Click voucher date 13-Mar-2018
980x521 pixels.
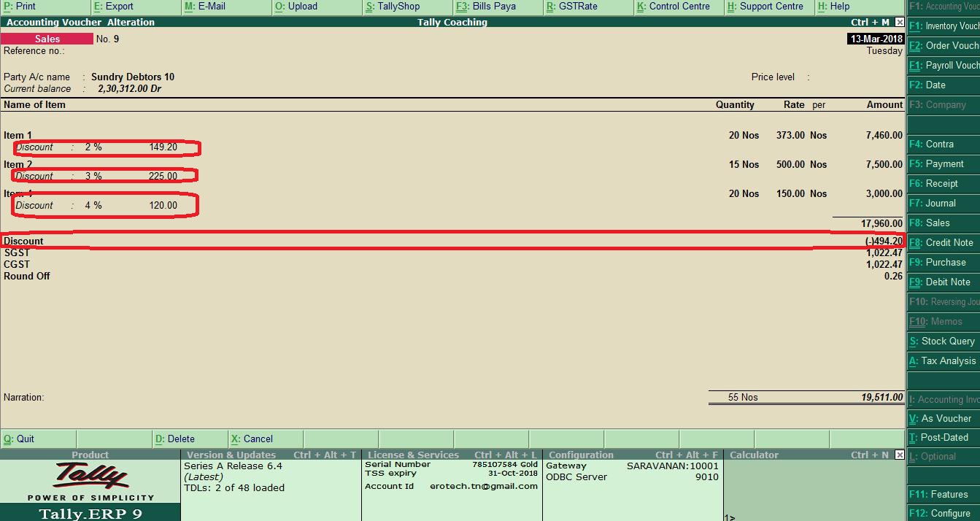876,39
